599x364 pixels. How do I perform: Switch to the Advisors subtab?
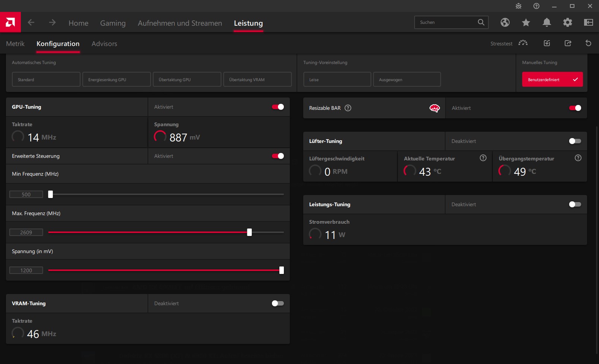[x=104, y=44]
